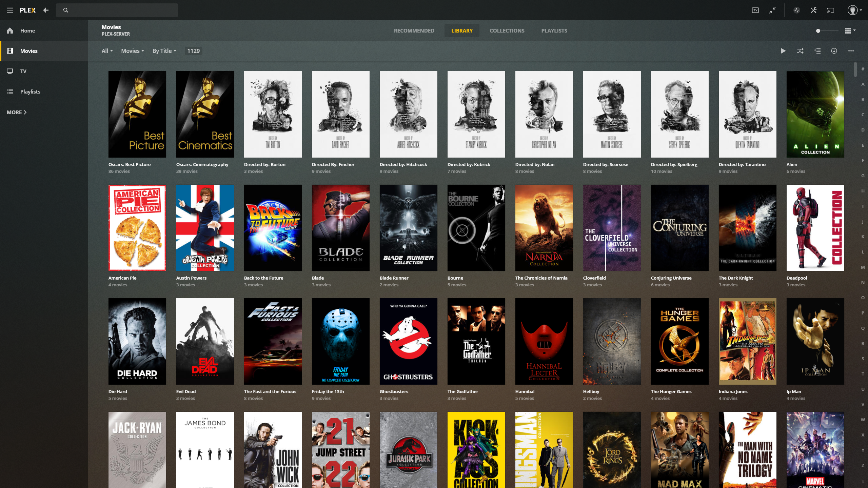This screenshot has height=488, width=868.
Task: Expand the MORE sidebar section
Action: pyautogui.click(x=17, y=112)
